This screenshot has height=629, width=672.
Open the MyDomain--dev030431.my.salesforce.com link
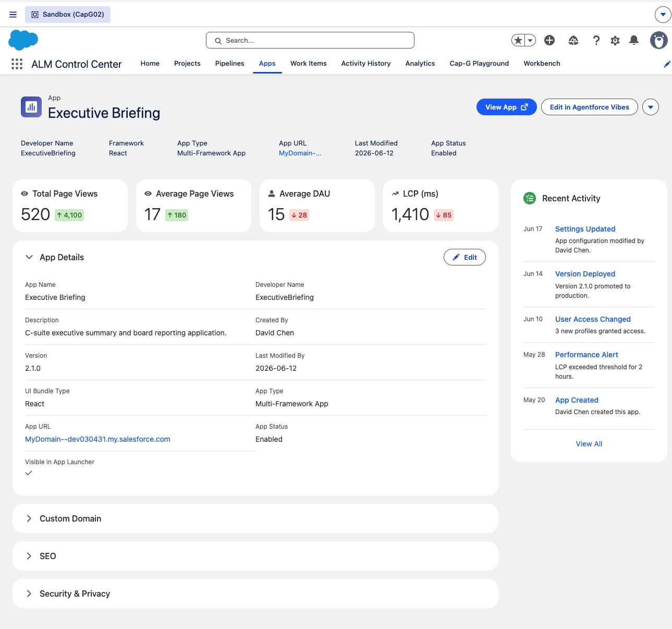[x=97, y=439]
